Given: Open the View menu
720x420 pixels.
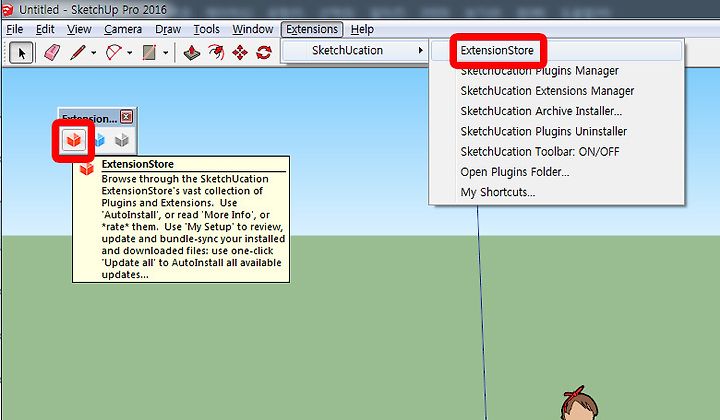Looking at the screenshot, I should 79,29.
